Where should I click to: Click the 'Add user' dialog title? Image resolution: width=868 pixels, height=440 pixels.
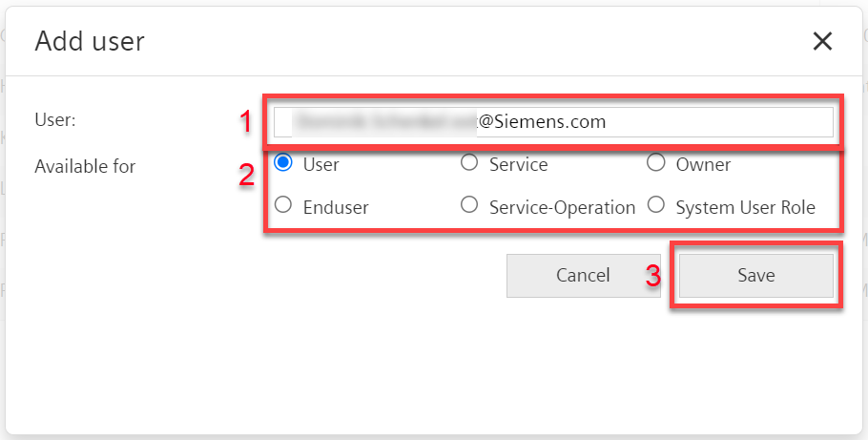90,41
